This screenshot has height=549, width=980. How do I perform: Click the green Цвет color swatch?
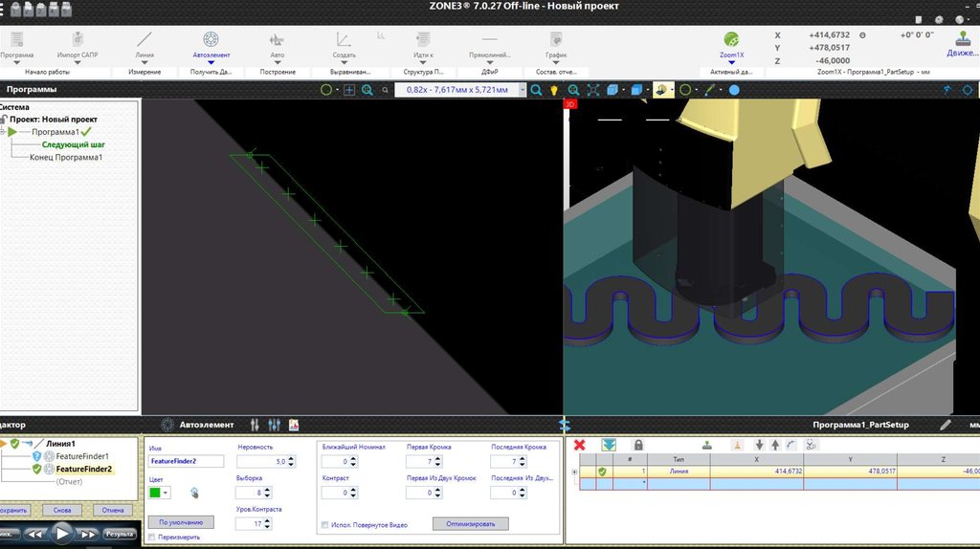(155, 493)
